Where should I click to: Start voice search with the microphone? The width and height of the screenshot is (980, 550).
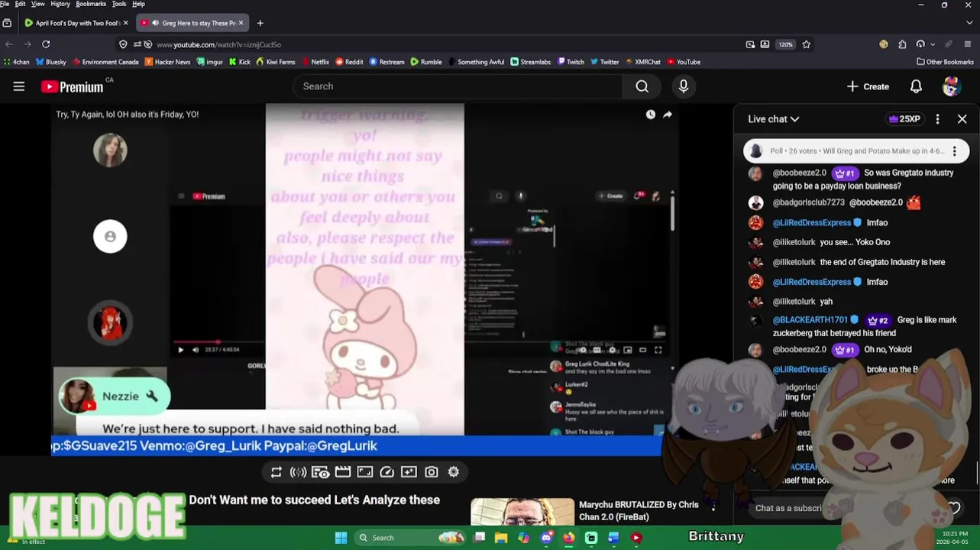coord(684,86)
